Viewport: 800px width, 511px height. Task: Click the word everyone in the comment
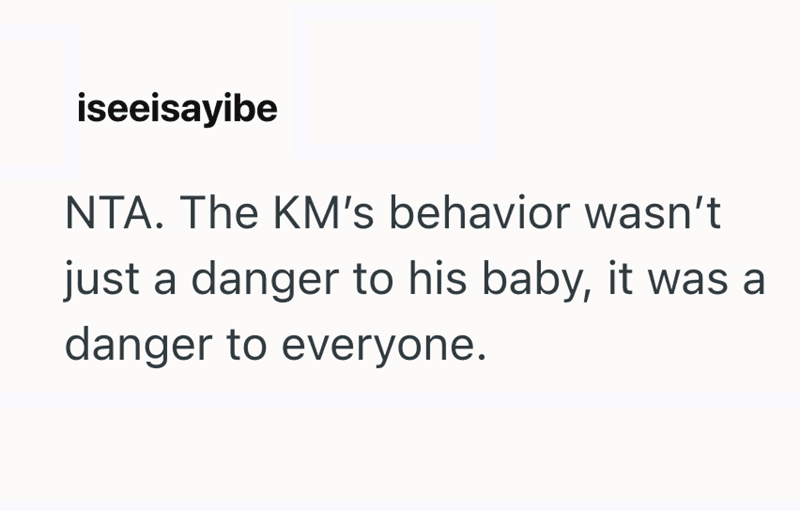click(x=384, y=348)
